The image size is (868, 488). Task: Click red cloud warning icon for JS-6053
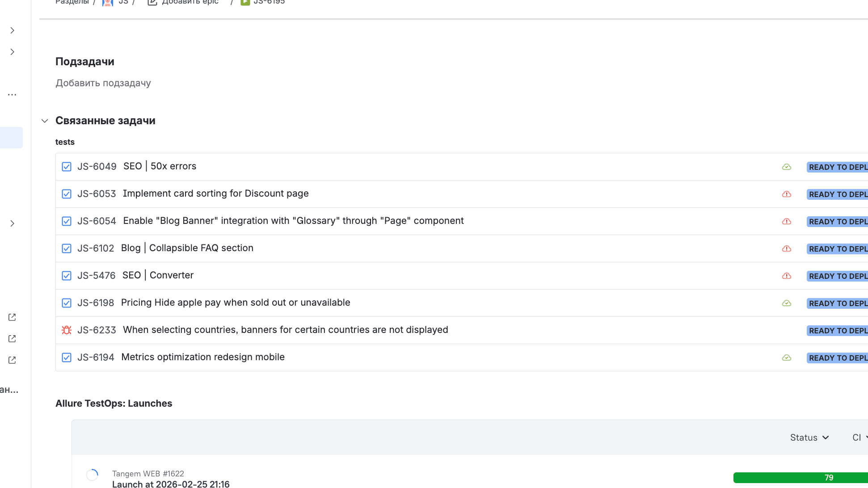[787, 194]
